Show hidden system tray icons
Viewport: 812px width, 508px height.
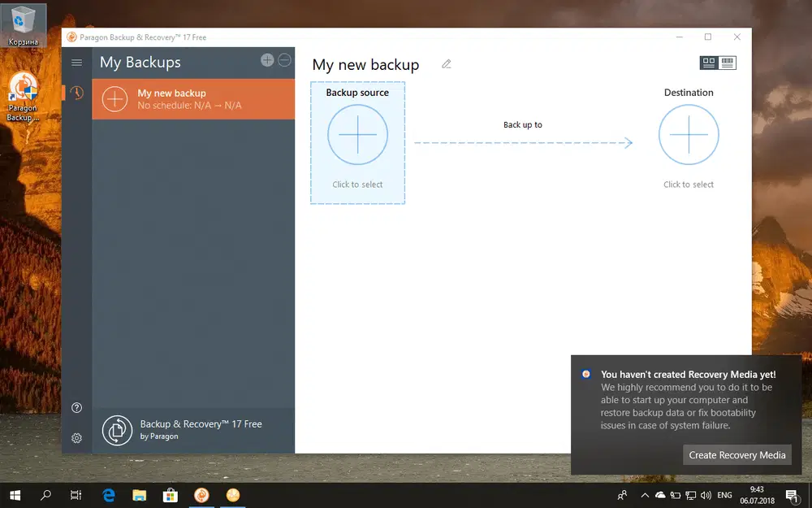coord(645,496)
